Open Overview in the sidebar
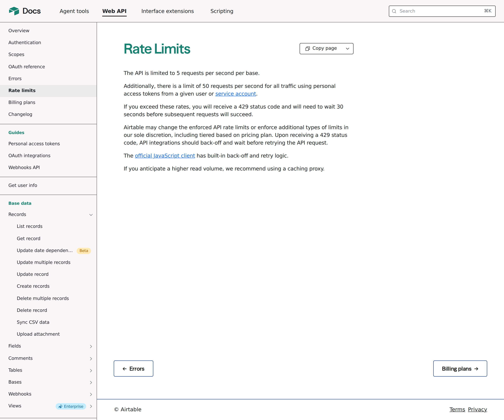Viewport: 504px width, 420px height. (x=48, y=31)
